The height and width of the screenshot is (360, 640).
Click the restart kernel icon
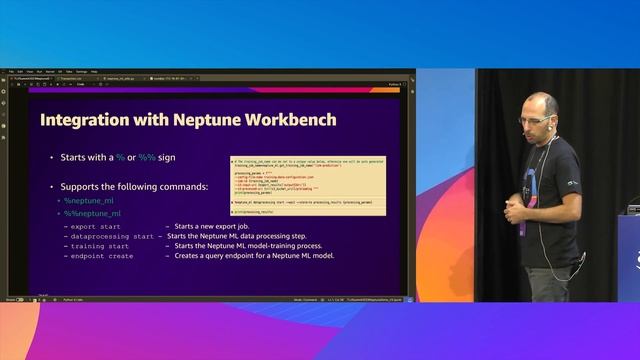[x=64, y=84]
